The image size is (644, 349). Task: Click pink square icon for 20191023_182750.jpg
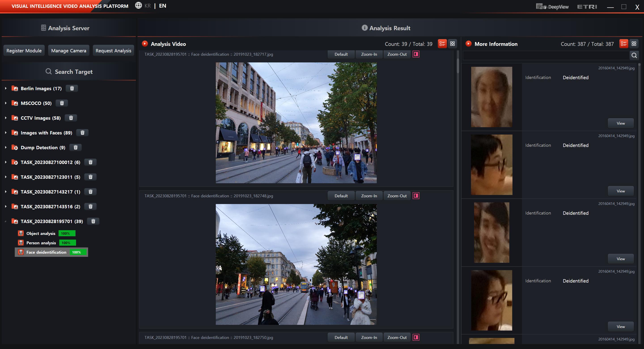click(x=416, y=337)
